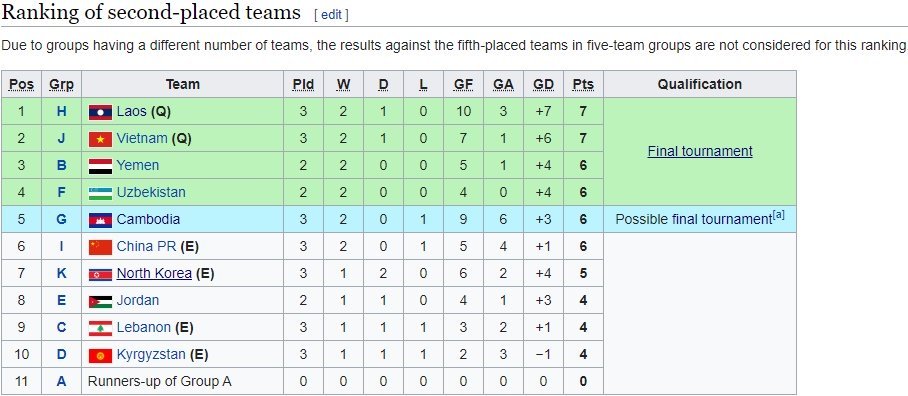Click the GD column header
Screen dimensions: 908x396
click(543, 85)
